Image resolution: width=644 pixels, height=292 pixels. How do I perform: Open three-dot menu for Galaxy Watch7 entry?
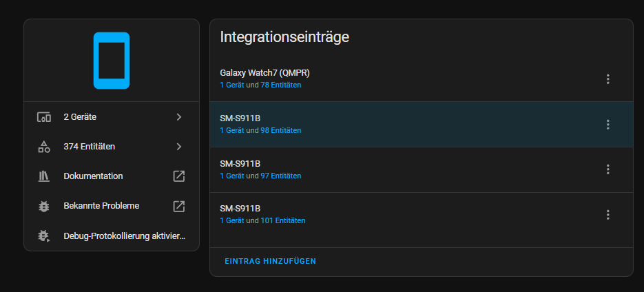click(x=607, y=79)
